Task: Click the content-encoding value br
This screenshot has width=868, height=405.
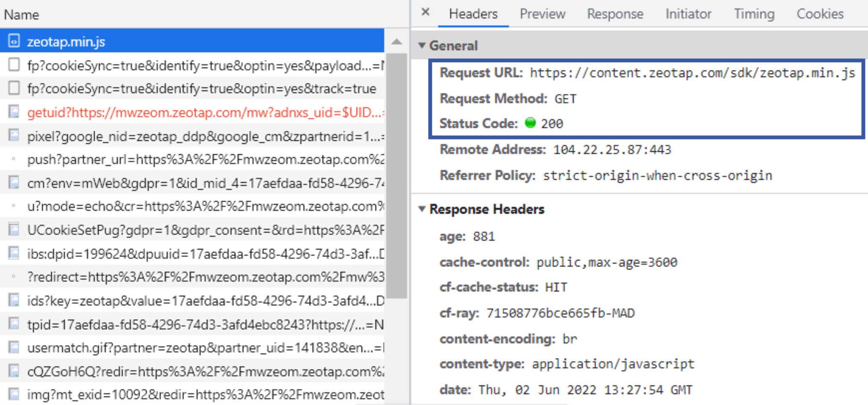Action: point(570,339)
